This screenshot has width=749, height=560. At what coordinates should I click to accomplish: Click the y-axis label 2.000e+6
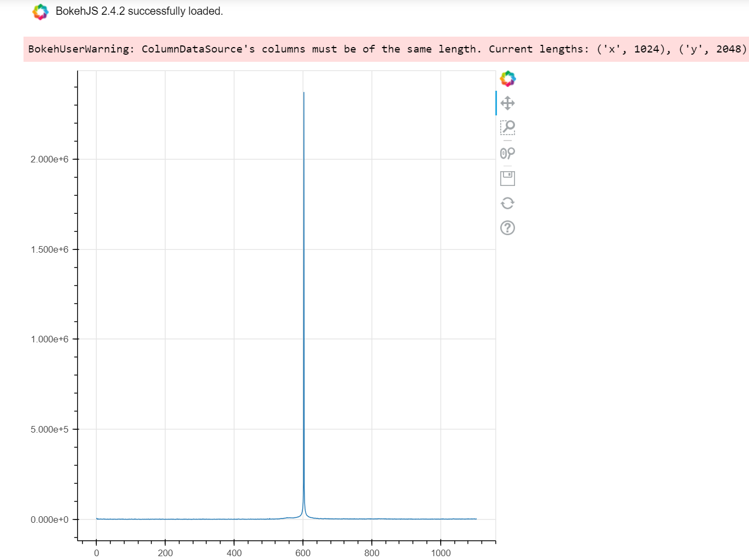click(50, 159)
